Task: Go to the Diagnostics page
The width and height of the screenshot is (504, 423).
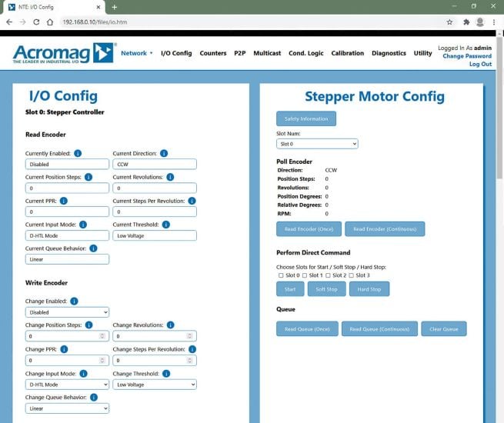Action: [x=389, y=53]
